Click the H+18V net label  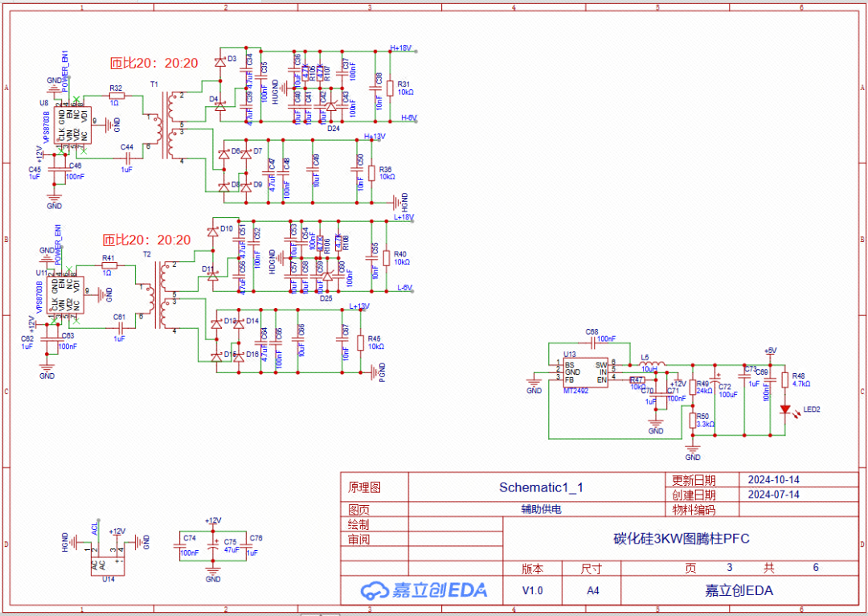400,48
